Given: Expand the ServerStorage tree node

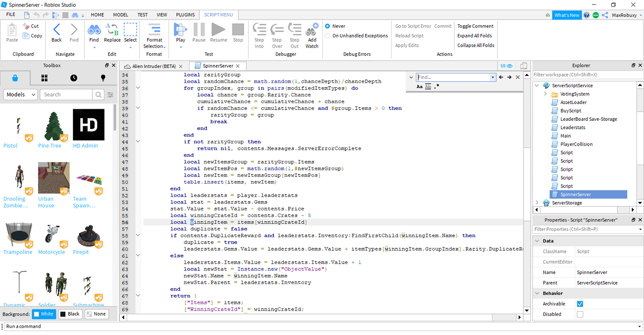Looking at the screenshot, I should [x=537, y=203].
